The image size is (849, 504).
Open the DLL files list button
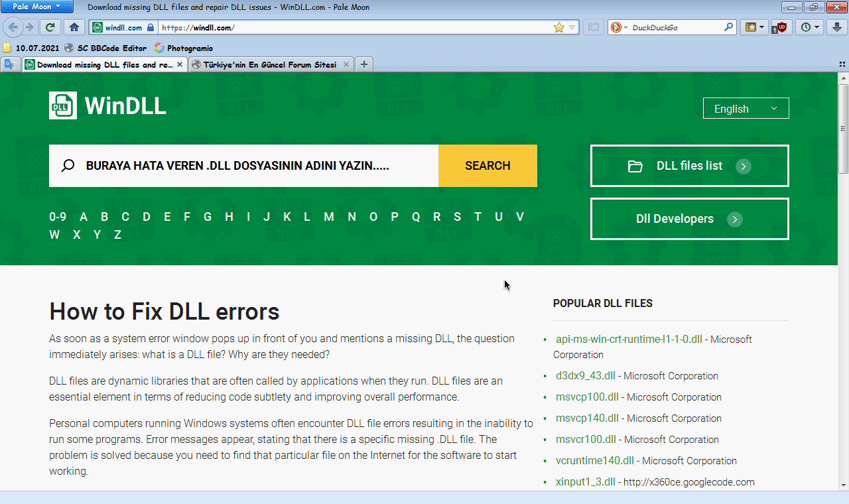pos(690,166)
